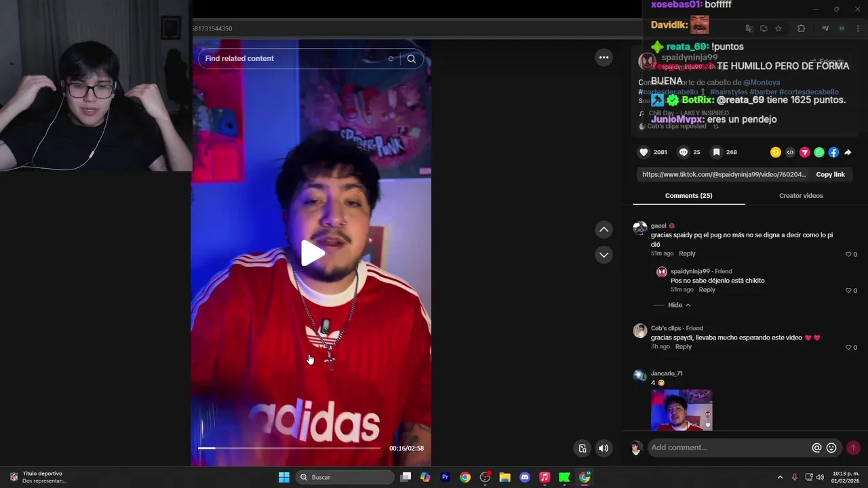Open Título deportivo news widget
The width and height of the screenshot is (868, 488).
pyautogui.click(x=39, y=477)
